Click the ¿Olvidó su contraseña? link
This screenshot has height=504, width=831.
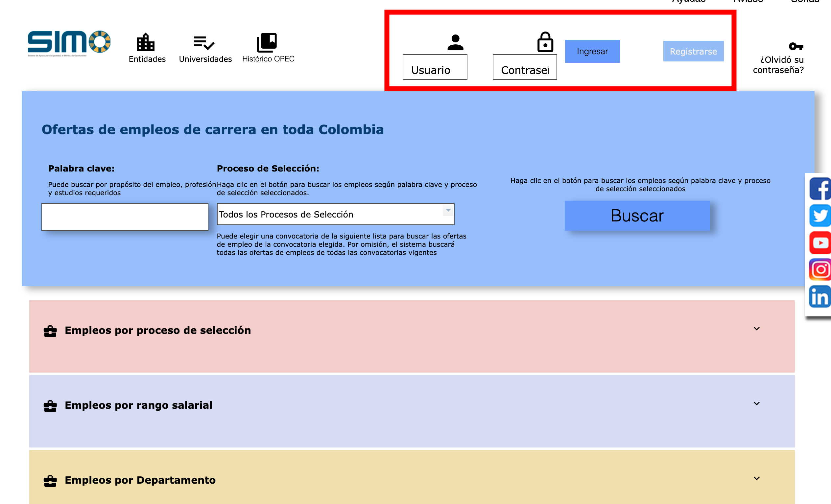point(778,65)
